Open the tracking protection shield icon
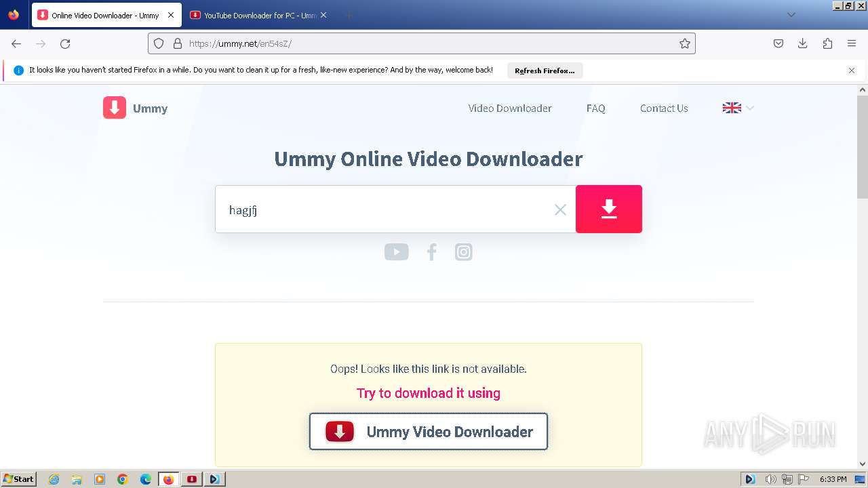Viewport: 868px width, 488px height. tap(159, 43)
